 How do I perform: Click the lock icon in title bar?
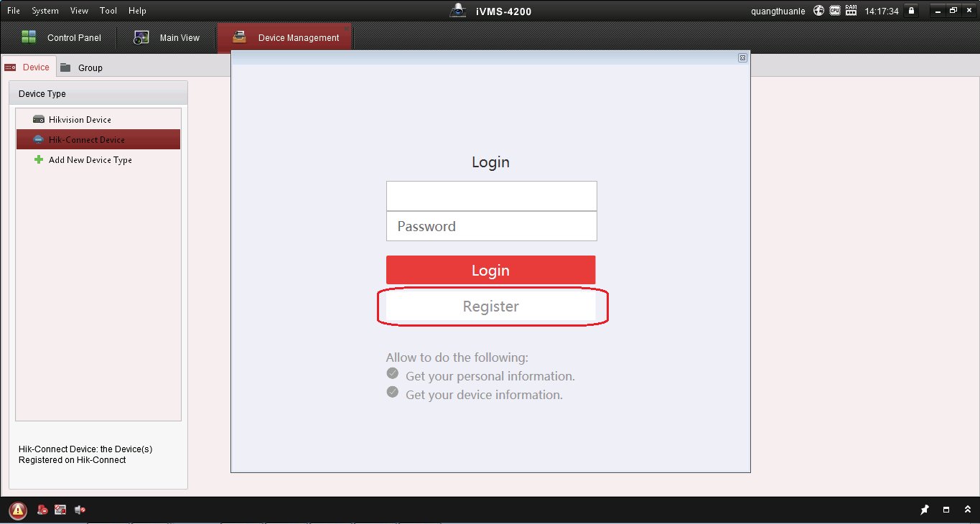tap(911, 11)
